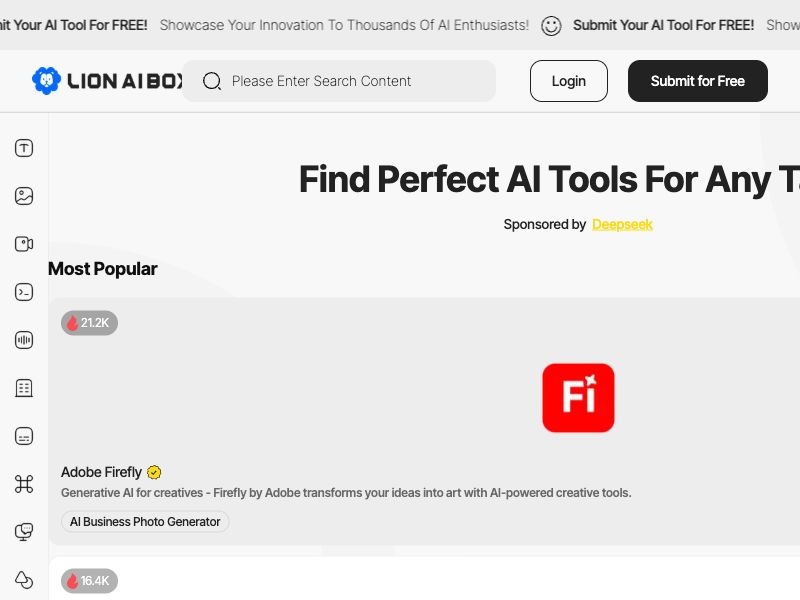Open the Video category sidebar icon
Image resolution: width=800 pixels, height=600 pixels.
(x=24, y=244)
